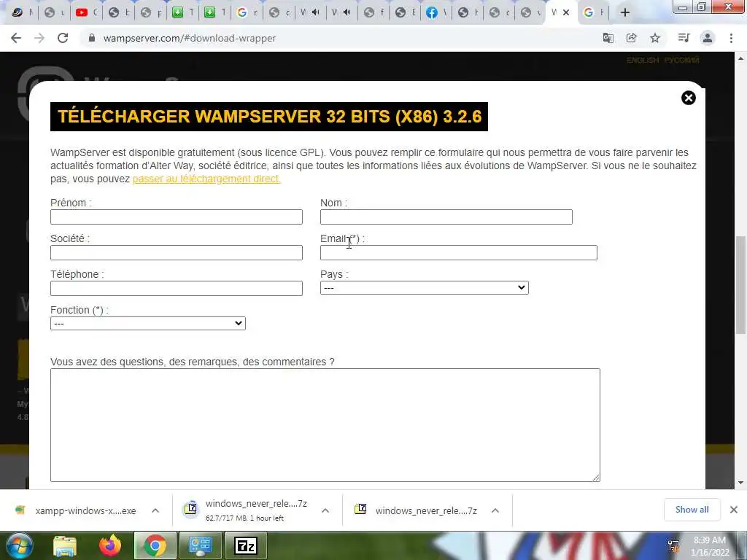Open the Chrome three-dot menu

[x=731, y=38]
